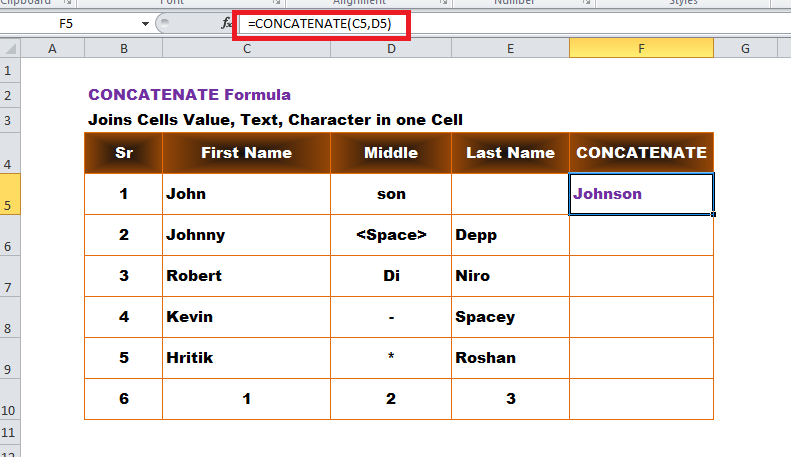Image resolution: width=791 pixels, height=457 pixels.
Task: Click the cell containing <Space>
Action: point(391,235)
